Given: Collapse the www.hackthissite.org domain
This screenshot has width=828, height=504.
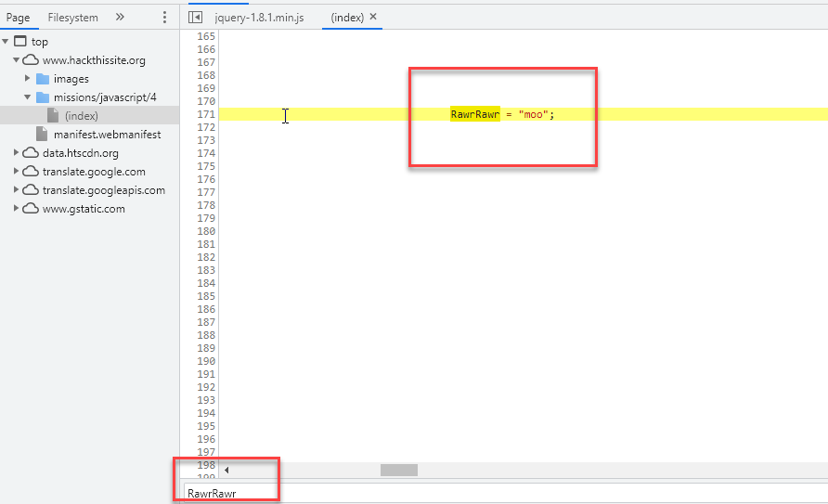Looking at the screenshot, I should pos(17,59).
